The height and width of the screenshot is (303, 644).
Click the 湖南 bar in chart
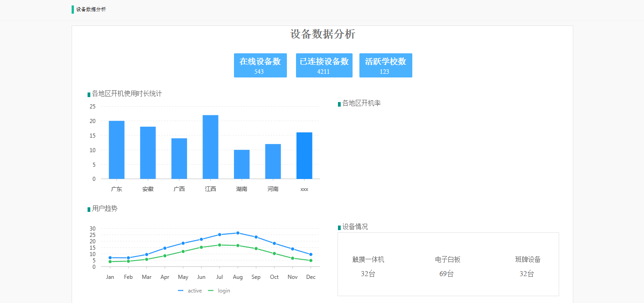242,164
